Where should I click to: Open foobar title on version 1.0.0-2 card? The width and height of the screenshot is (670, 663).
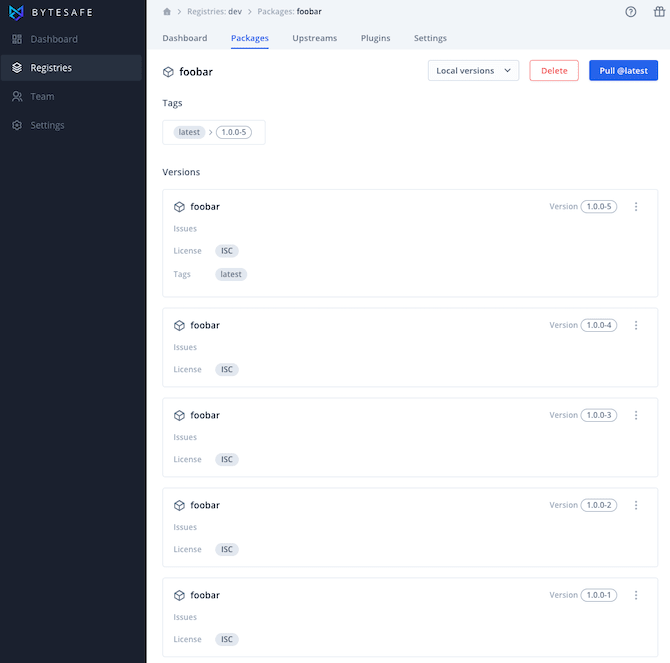[205, 505]
